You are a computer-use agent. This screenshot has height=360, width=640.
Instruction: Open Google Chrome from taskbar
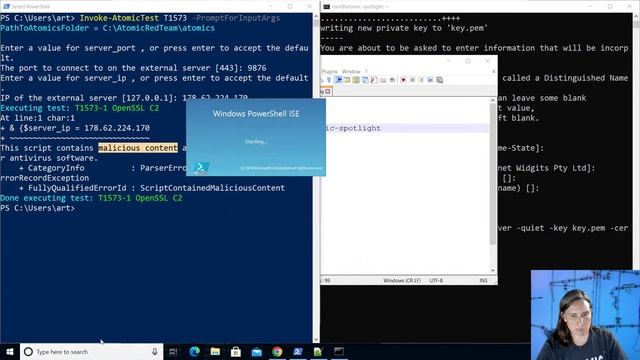[277, 352]
